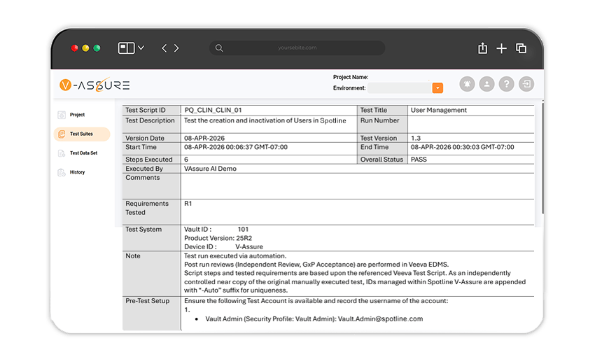Click the V-Assure logo
The height and width of the screenshot is (364, 595).
tap(94, 85)
